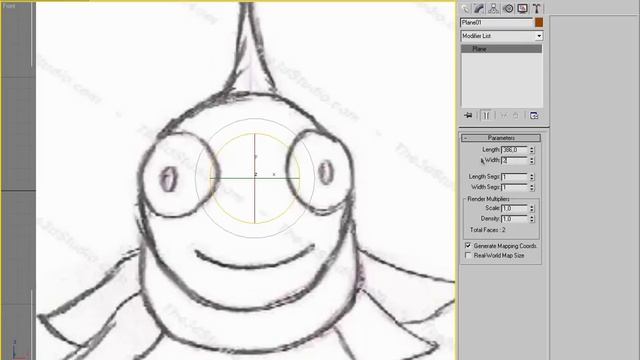Screen dimensions: 640x360
Task: Click the Width spinner arrows
Action: (532, 160)
